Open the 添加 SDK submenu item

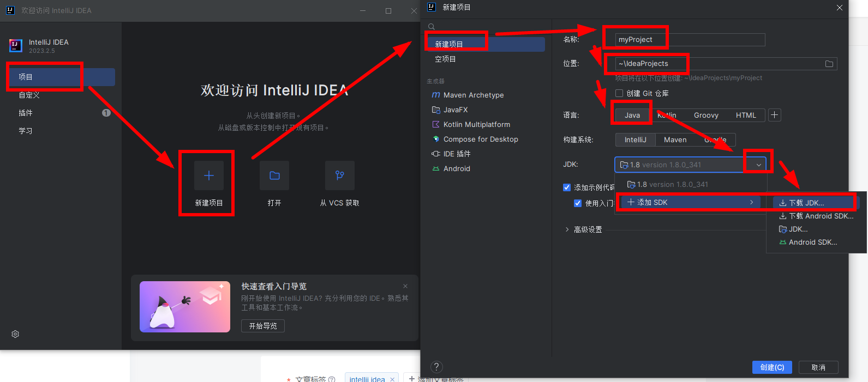pos(691,202)
